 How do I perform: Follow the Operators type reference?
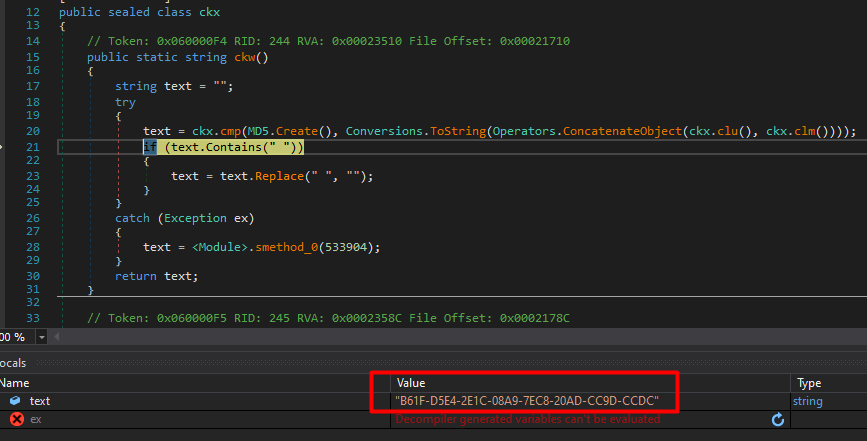(x=524, y=131)
